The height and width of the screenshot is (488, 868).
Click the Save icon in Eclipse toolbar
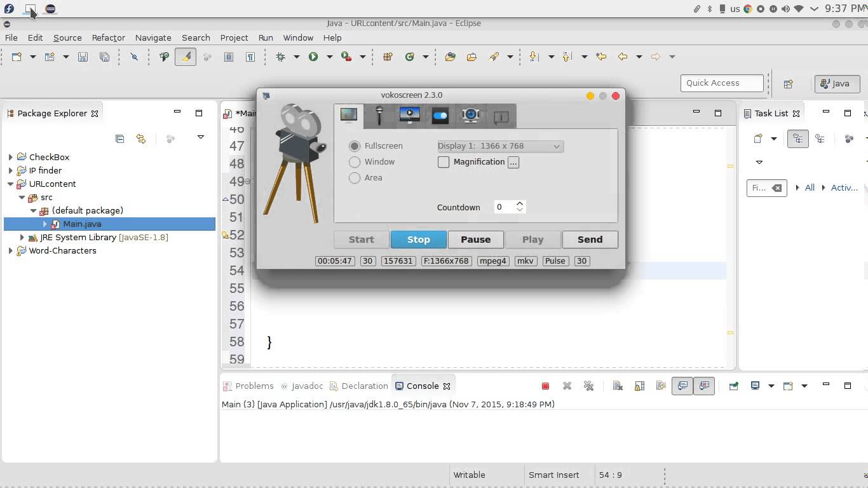tap(83, 57)
